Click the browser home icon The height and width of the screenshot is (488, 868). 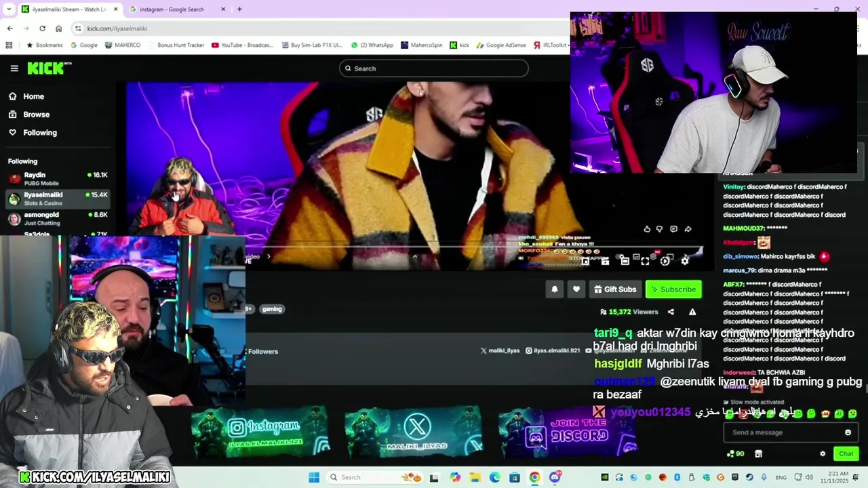(x=58, y=28)
